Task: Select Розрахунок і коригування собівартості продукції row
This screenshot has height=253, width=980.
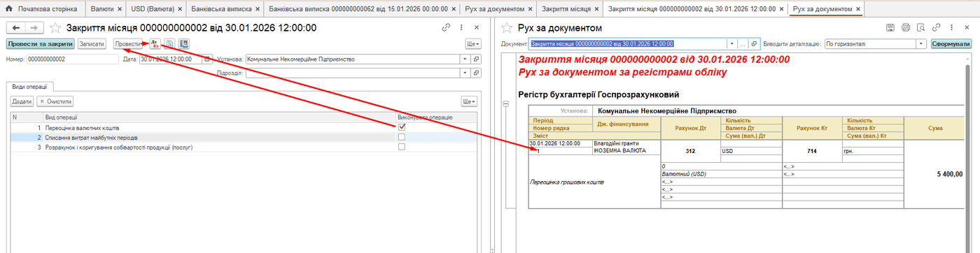Action: (244, 147)
